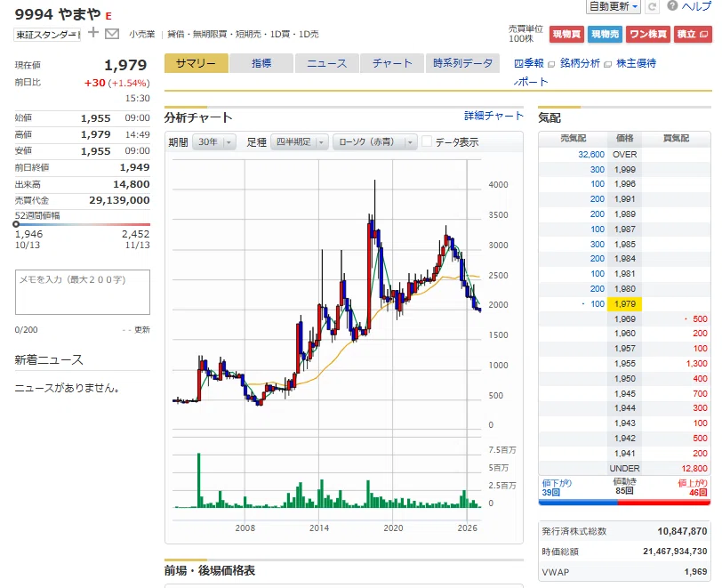Open the mail alert envelope icon

pos(112,34)
